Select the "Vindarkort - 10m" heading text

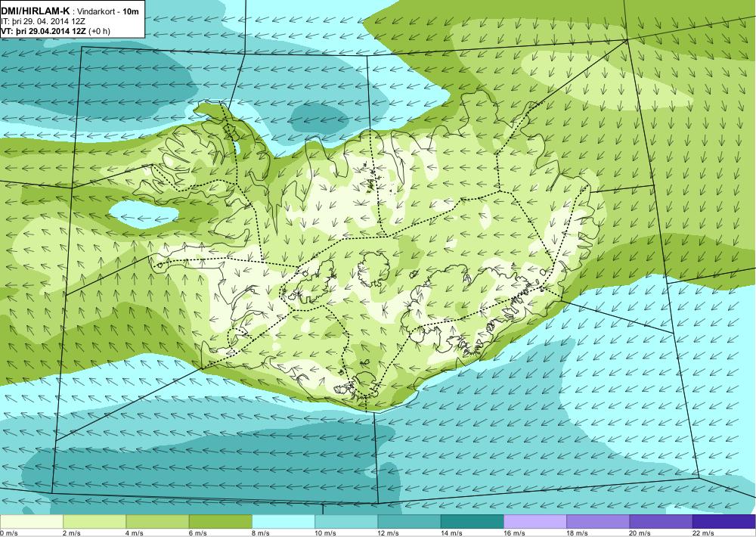(x=108, y=11)
